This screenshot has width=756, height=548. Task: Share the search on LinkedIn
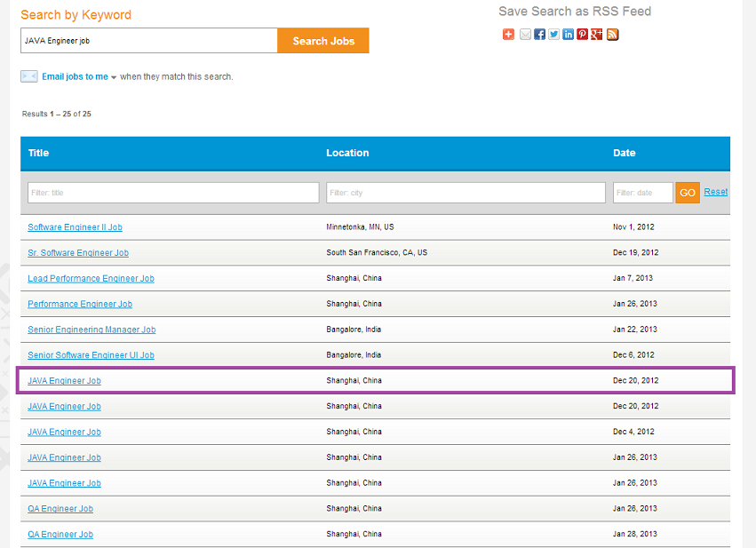pyautogui.click(x=568, y=35)
